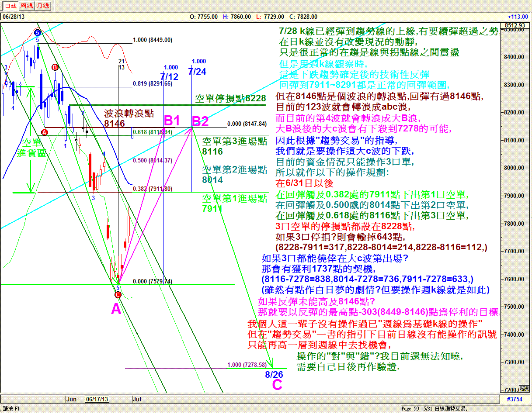The height and width of the screenshot is (414, 532).
Task: Click the large magenta C wave label
Action: point(277,385)
